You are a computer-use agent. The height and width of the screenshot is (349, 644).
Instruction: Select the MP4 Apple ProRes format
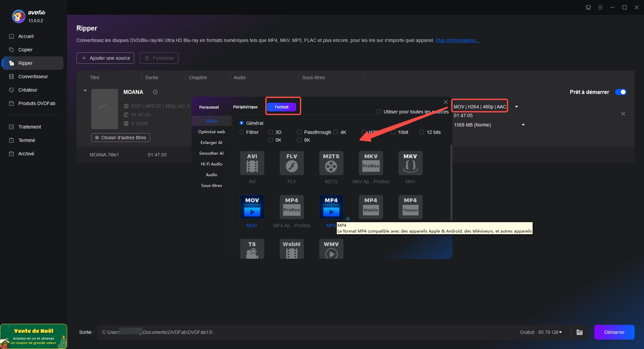(x=291, y=207)
